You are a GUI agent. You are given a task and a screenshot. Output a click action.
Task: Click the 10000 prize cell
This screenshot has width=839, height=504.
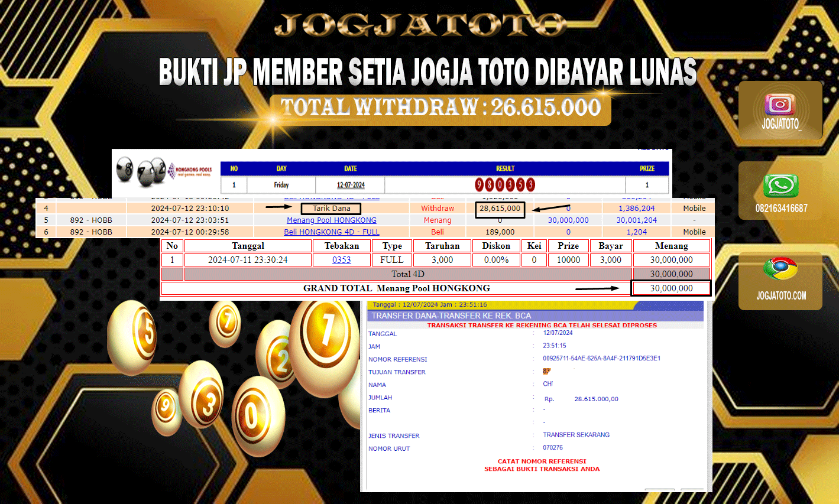tap(569, 260)
